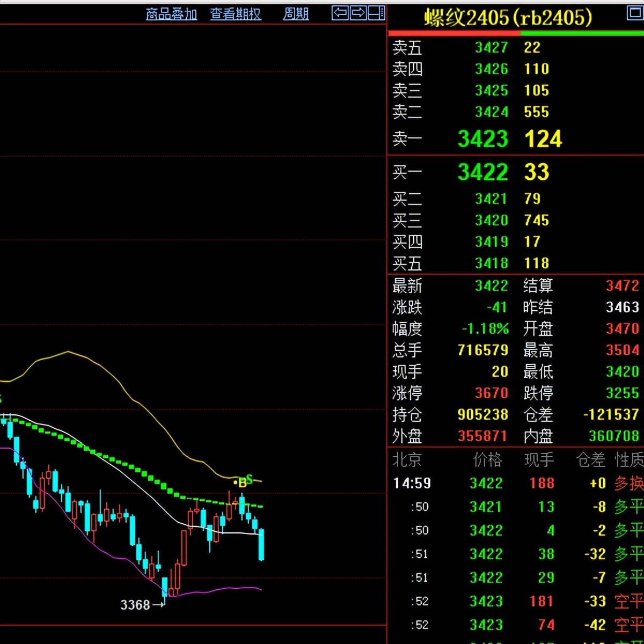The image size is (644, 644).
Task: Open the 查看期权 options link
Action: (236, 14)
